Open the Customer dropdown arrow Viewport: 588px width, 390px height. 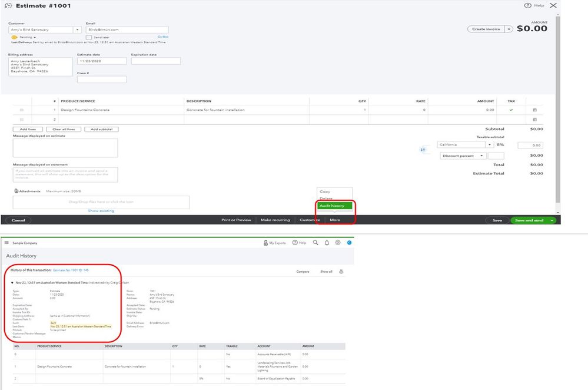pyautogui.click(x=77, y=29)
